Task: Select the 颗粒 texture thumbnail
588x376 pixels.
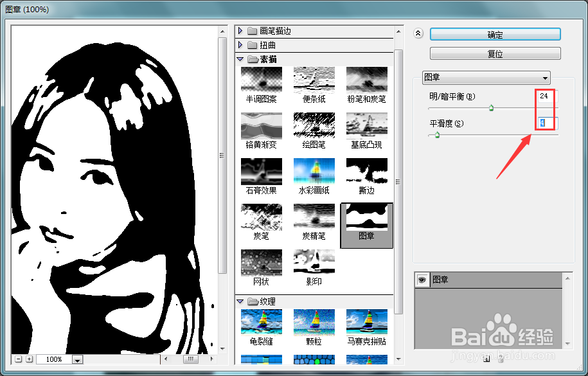Action: coord(314,322)
